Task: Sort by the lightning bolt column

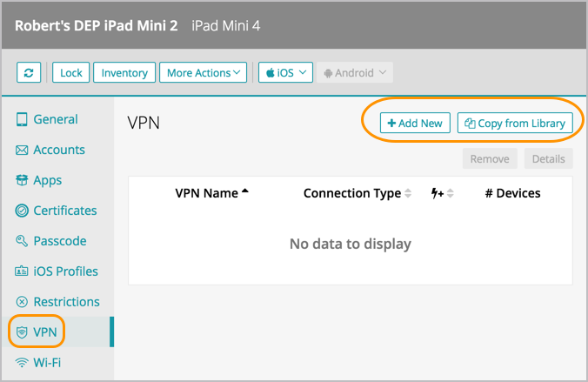Action: point(443,193)
